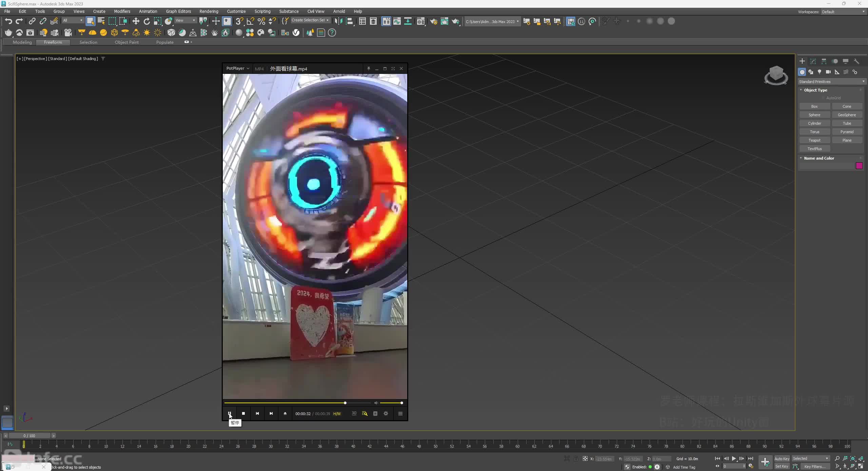Toggle Spinner Snap
The height and width of the screenshot is (471, 868).
pos(272,21)
